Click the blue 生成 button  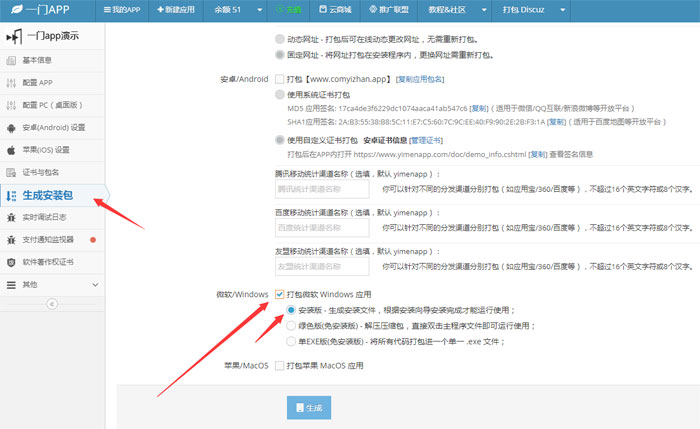309,408
